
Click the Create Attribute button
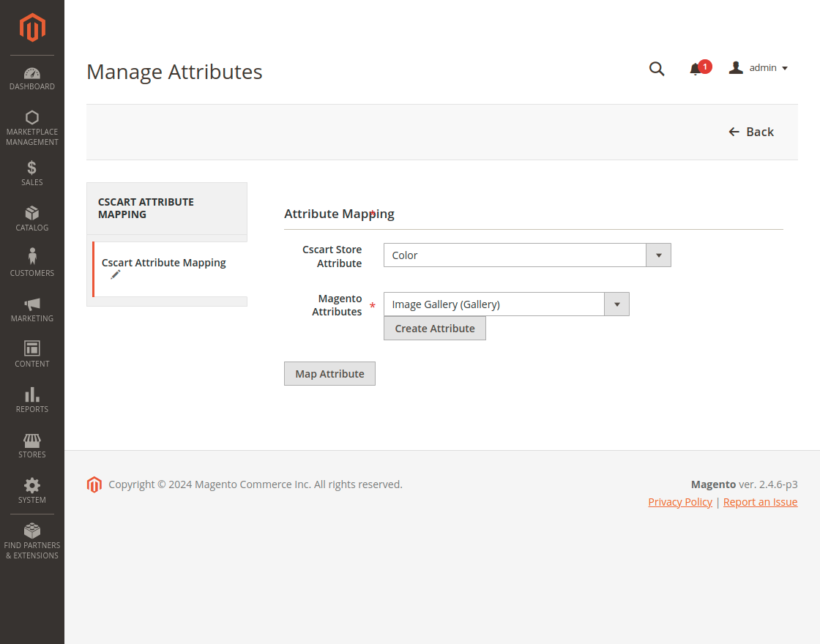click(x=435, y=329)
